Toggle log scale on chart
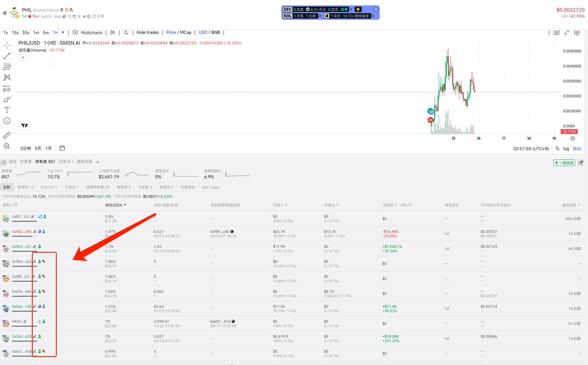This screenshot has width=588, height=365. click(x=566, y=148)
